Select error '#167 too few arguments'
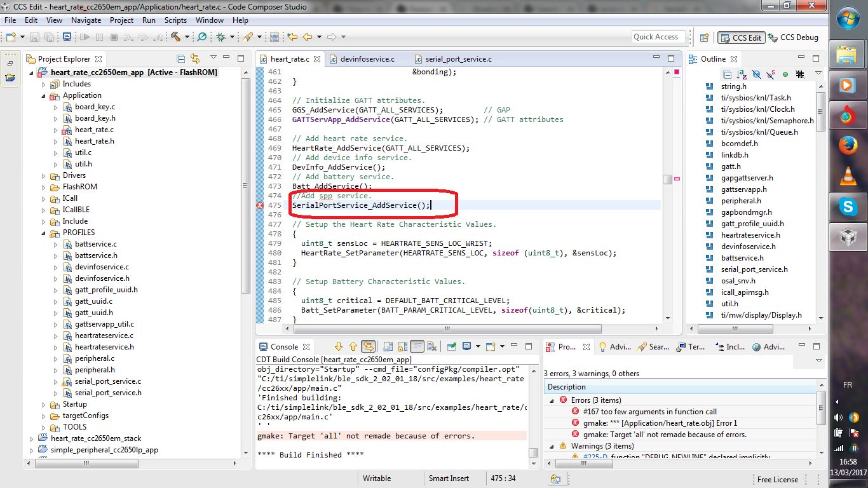This screenshot has width=868, height=488. [x=649, y=412]
